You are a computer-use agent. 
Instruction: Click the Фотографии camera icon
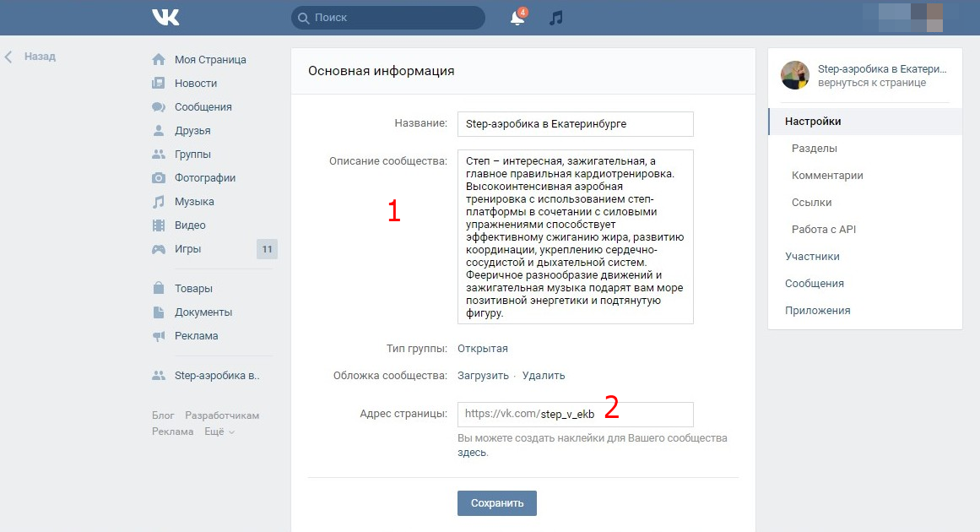tap(158, 178)
